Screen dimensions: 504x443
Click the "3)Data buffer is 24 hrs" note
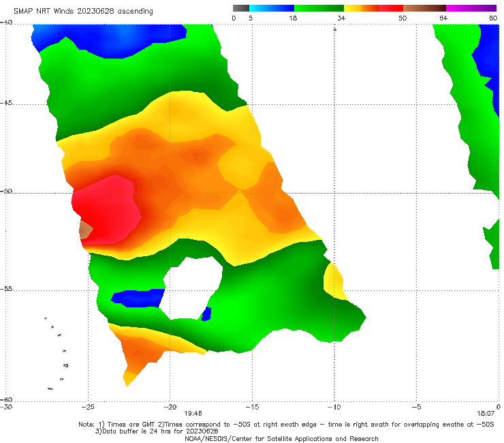point(157,431)
